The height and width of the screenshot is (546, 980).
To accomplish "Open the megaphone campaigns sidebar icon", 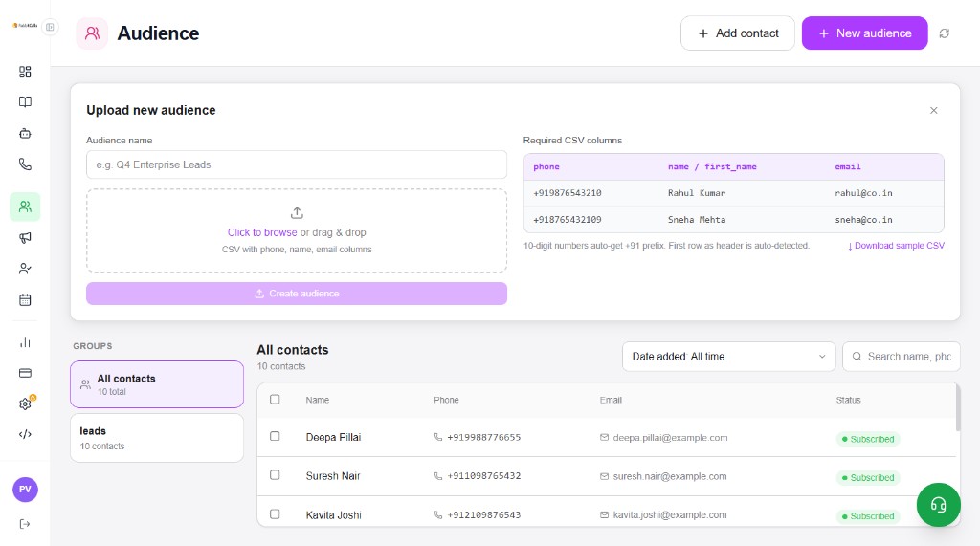I will [x=25, y=237].
